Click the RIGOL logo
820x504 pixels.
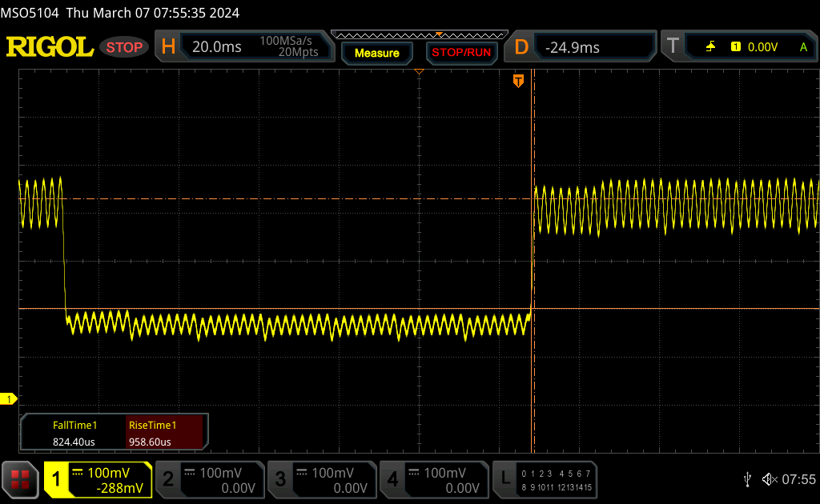[x=50, y=47]
